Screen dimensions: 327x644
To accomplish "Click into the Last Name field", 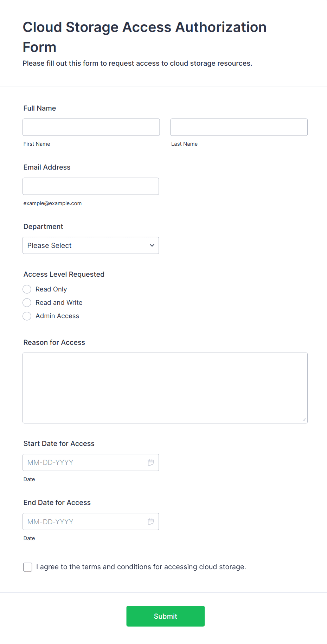I will (239, 127).
